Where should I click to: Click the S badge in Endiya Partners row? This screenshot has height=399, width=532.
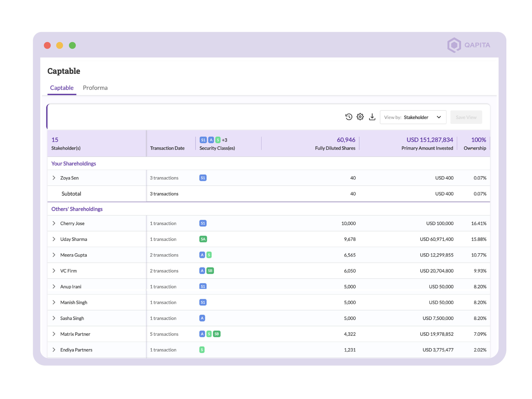click(202, 350)
